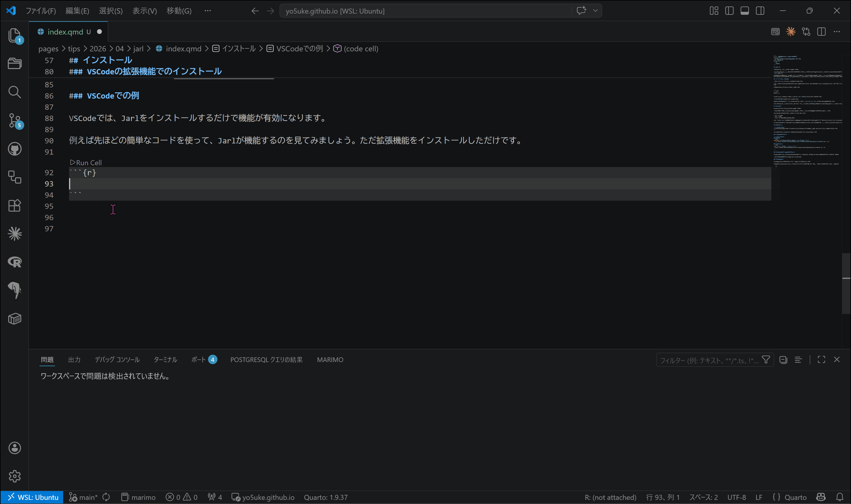Screen dimensions: 851x504
Task: Toggle the secondary sidebar layout button
Action: pos(760,11)
